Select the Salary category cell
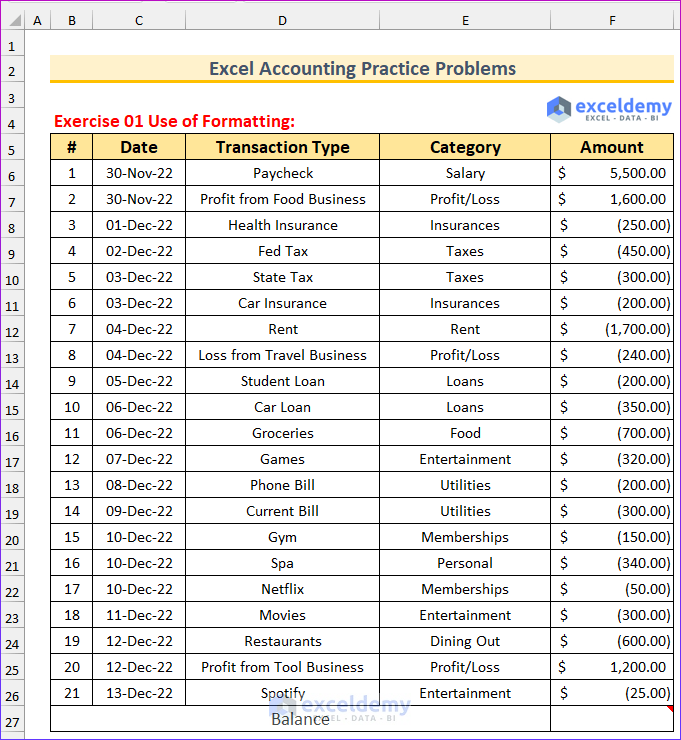 pyautogui.click(x=465, y=173)
